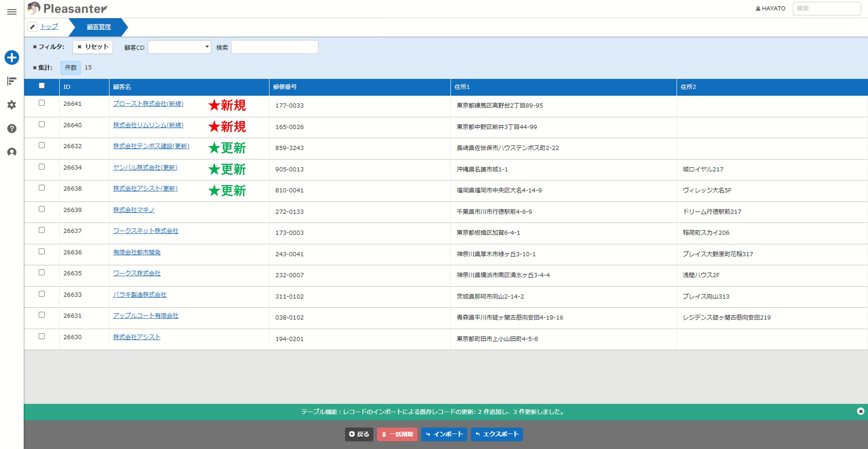Click the link icon beside トップ breadcrumb

click(x=32, y=27)
